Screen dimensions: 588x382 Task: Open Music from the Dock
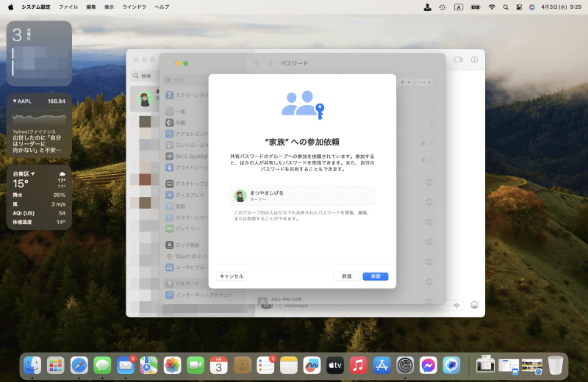pos(358,365)
